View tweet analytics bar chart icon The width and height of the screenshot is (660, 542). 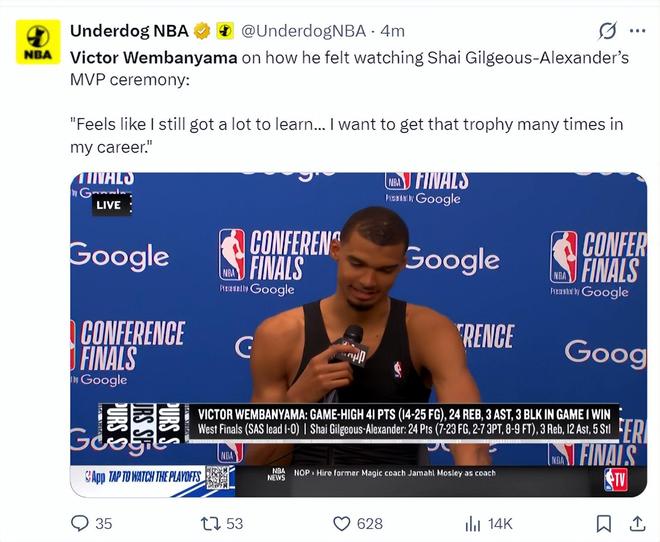pos(473,524)
